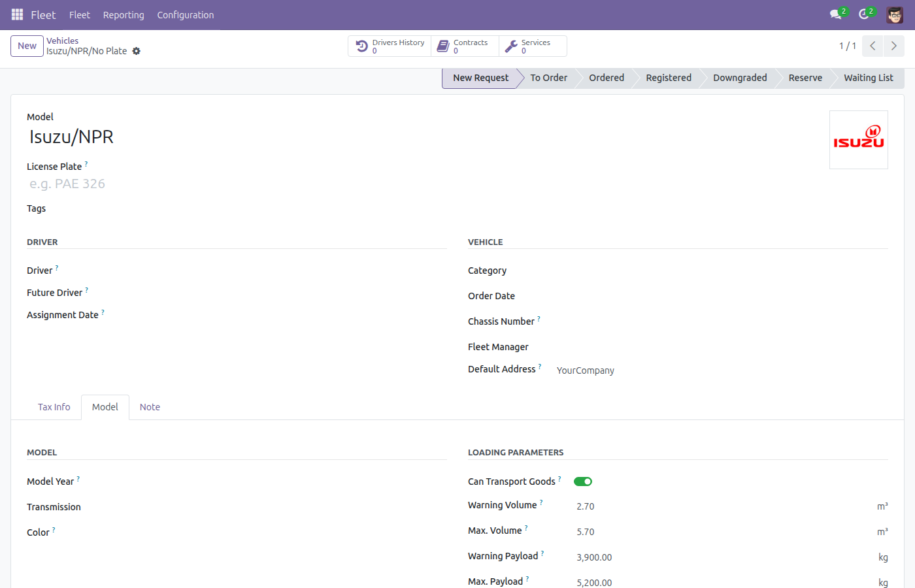Go to previous record arrow

point(873,46)
